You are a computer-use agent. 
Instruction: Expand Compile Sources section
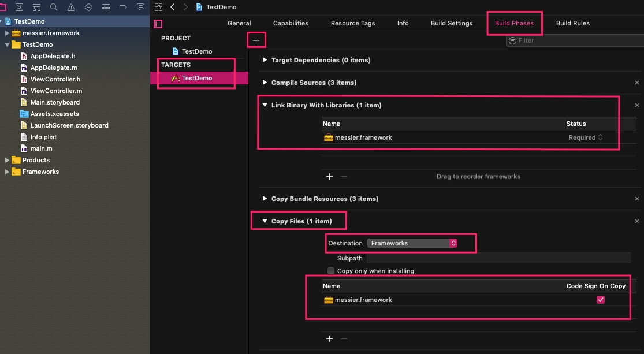click(x=265, y=83)
